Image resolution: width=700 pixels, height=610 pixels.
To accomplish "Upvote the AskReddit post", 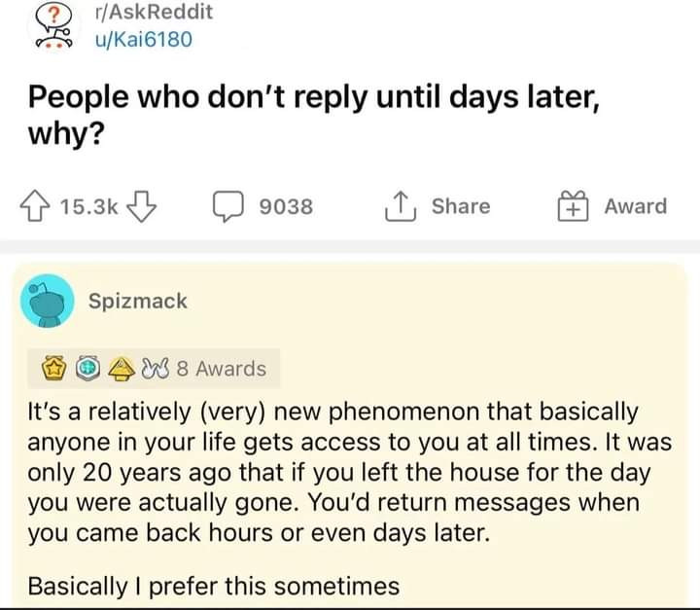I will 39,206.
